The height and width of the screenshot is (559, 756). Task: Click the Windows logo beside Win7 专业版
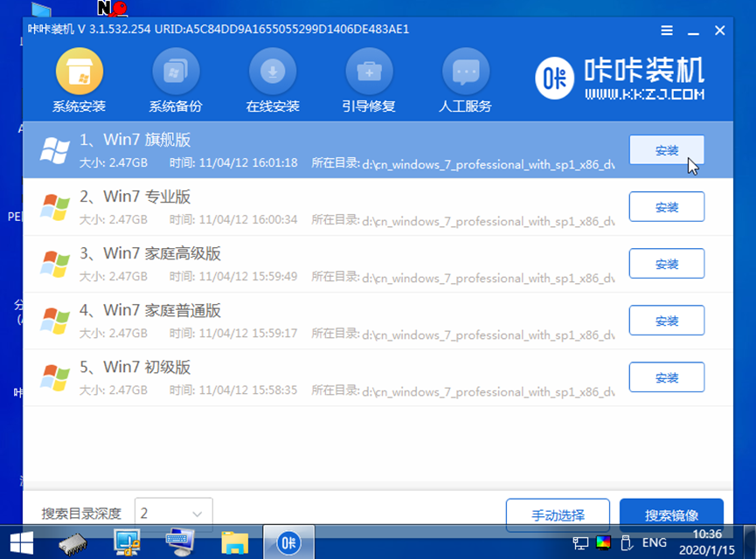tap(55, 206)
